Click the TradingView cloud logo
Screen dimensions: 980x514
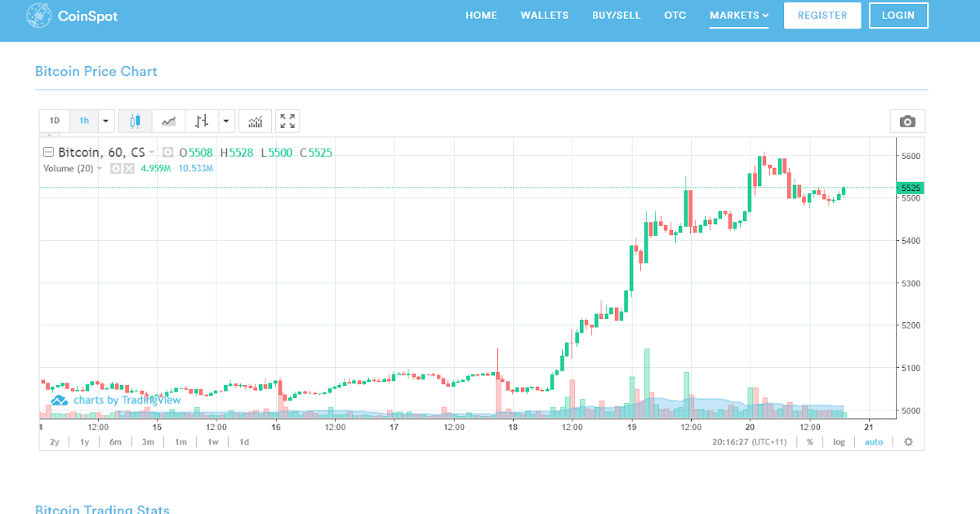59,400
